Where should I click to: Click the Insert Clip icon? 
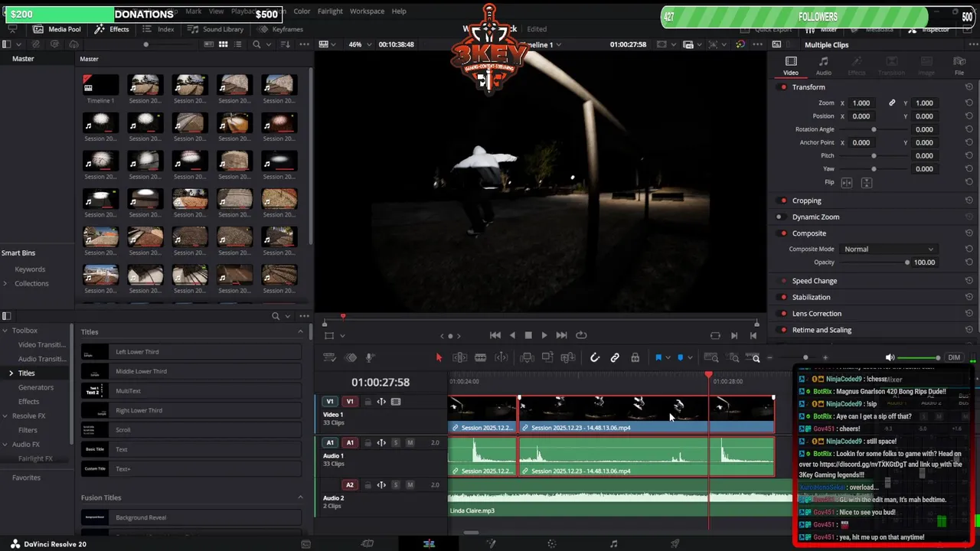(527, 357)
